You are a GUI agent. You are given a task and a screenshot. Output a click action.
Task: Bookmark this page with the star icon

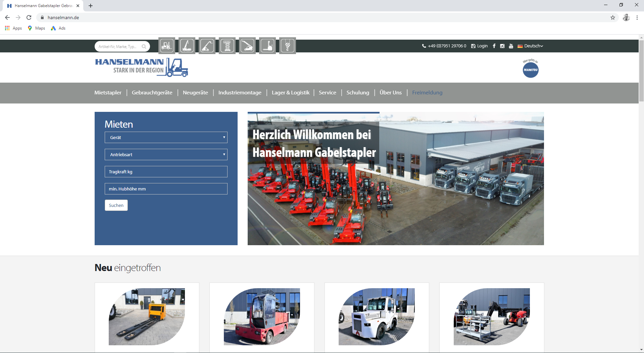[x=613, y=17]
